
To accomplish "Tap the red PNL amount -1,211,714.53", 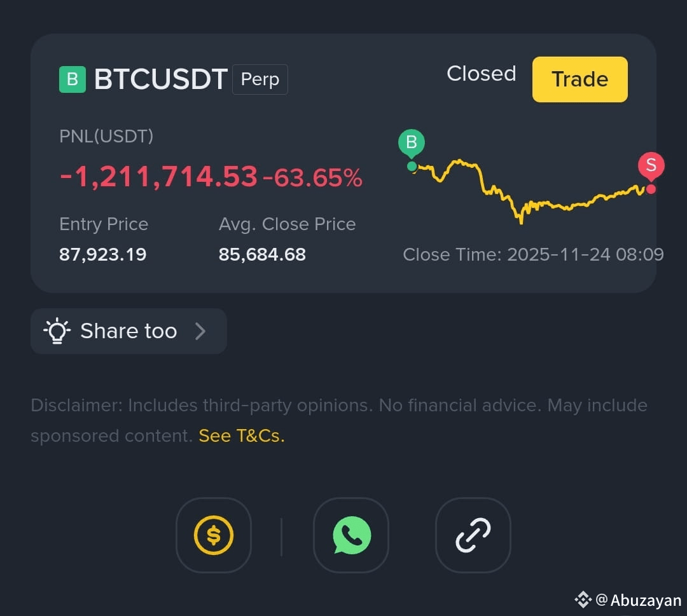I will pyautogui.click(x=158, y=177).
